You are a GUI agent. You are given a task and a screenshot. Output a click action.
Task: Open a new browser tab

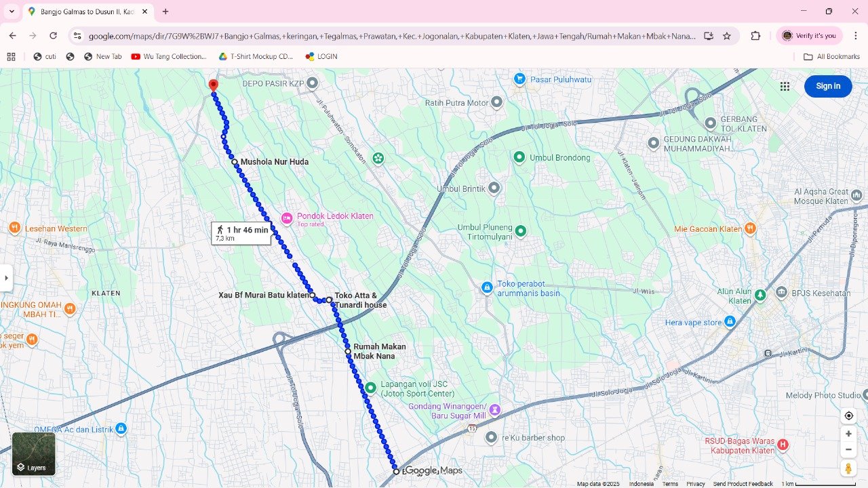165,12
